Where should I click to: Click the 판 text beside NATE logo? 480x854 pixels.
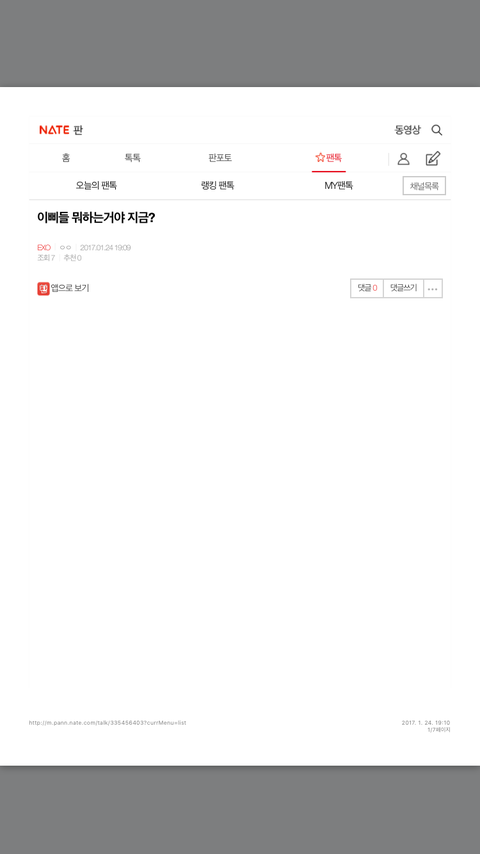coord(78,130)
